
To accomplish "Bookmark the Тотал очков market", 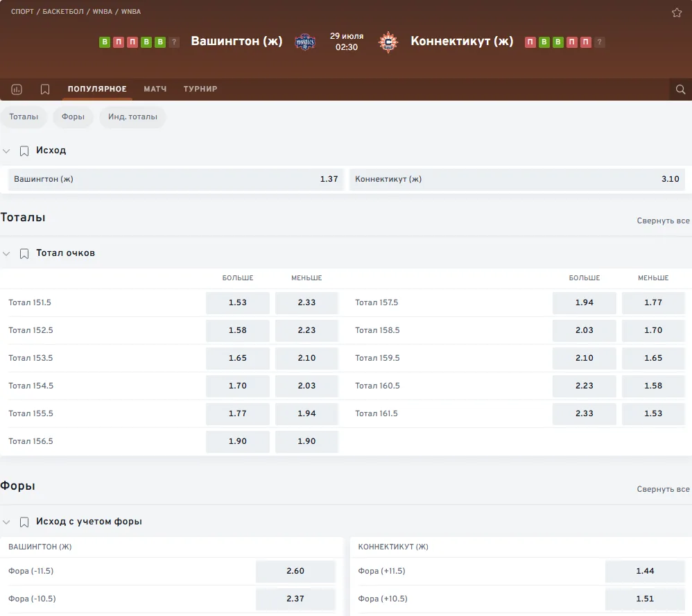I will (x=24, y=253).
